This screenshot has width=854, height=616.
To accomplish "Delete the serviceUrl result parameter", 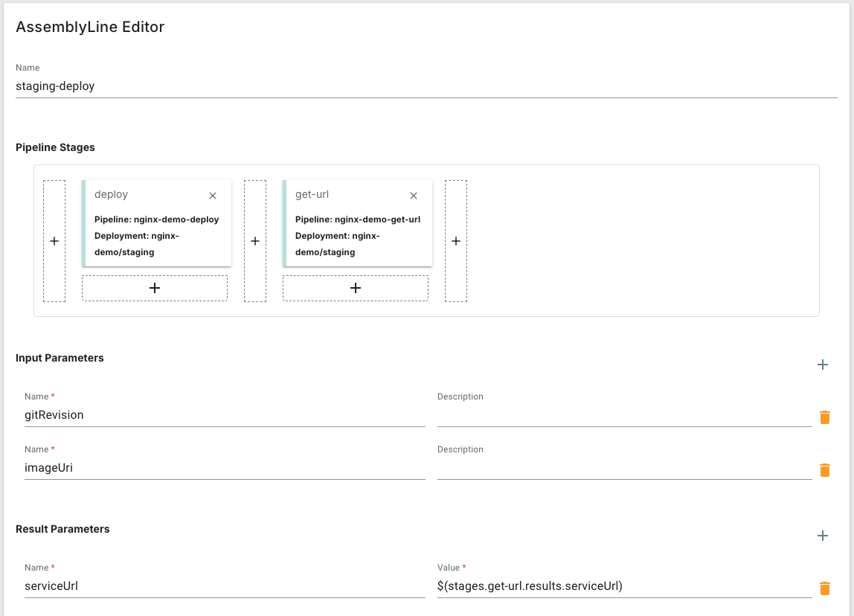I will point(824,588).
